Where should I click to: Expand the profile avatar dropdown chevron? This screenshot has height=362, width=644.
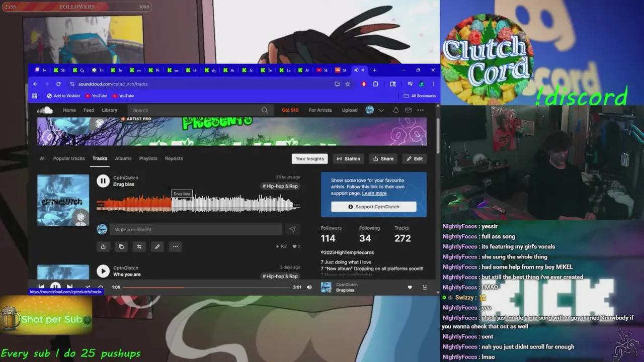point(381,110)
